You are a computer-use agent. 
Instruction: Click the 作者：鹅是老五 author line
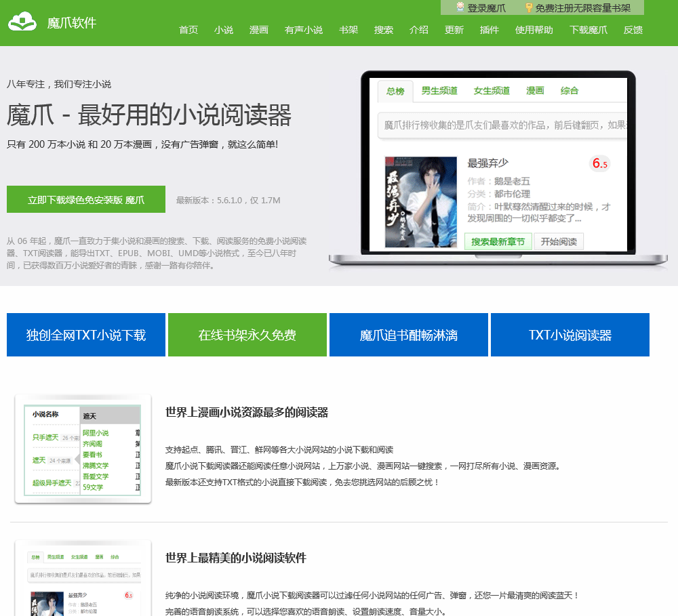[498, 181]
